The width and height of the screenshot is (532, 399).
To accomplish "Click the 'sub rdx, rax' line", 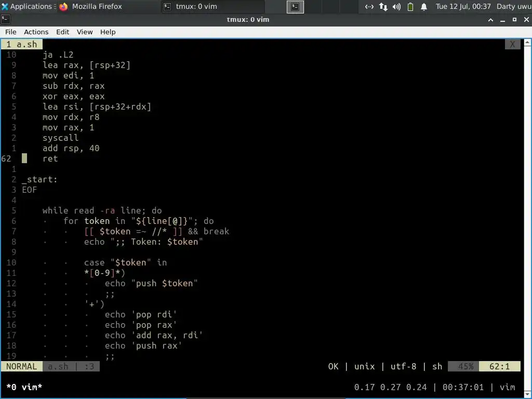I will click(73, 86).
